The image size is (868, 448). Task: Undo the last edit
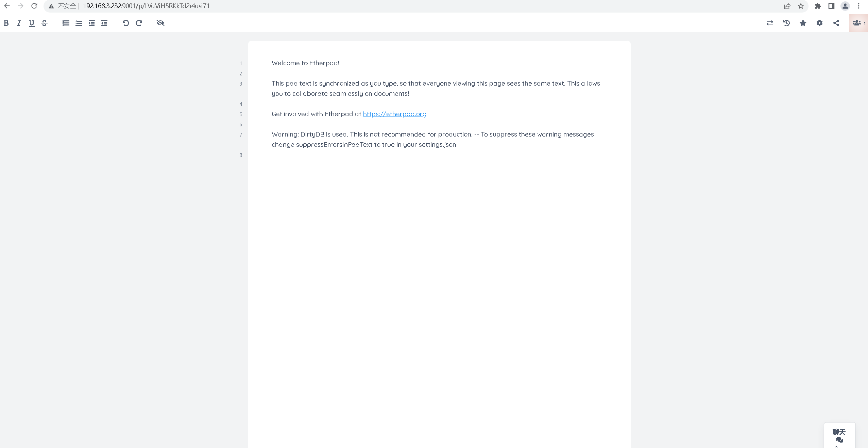point(126,23)
